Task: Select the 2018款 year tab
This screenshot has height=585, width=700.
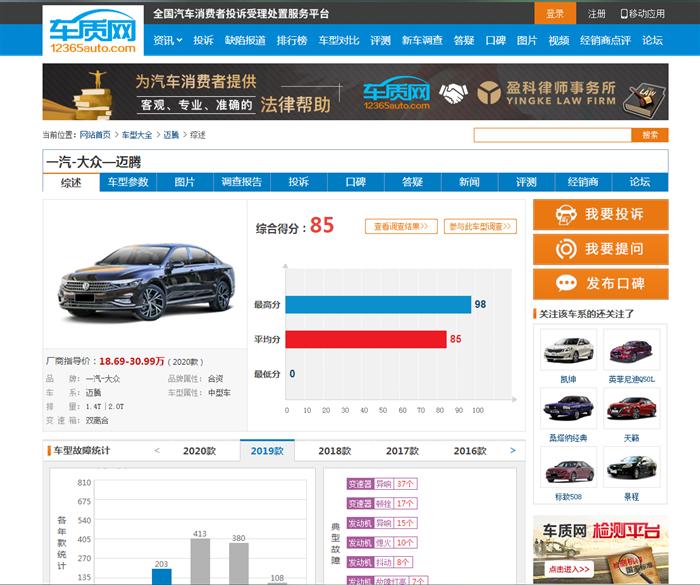Action: (x=335, y=451)
